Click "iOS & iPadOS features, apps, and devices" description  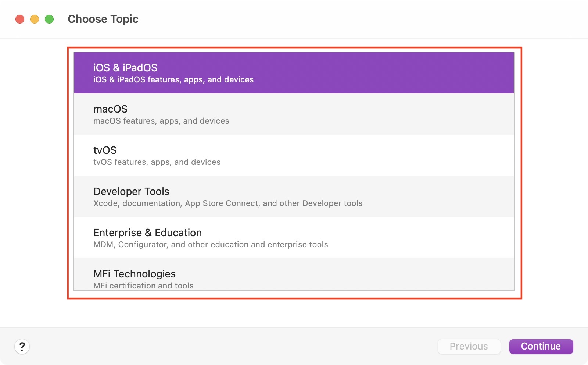pos(173,80)
